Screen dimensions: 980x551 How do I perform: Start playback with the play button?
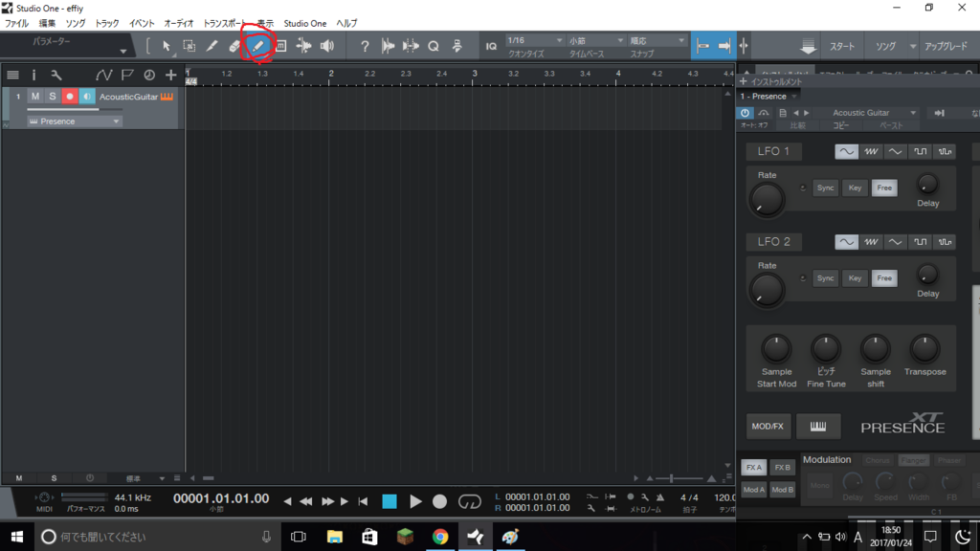[415, 501]
